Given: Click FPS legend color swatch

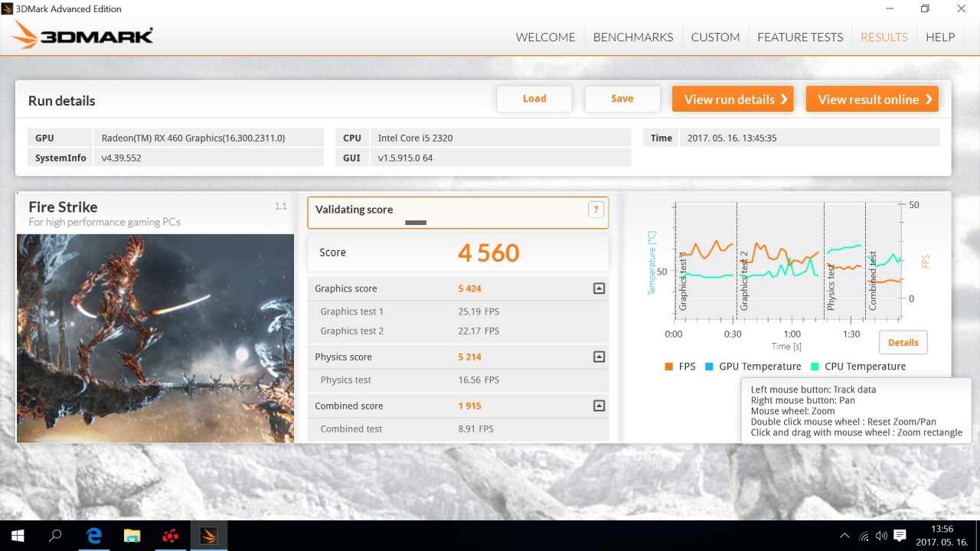Looking at the screenshot, I should tap(669, 367).
